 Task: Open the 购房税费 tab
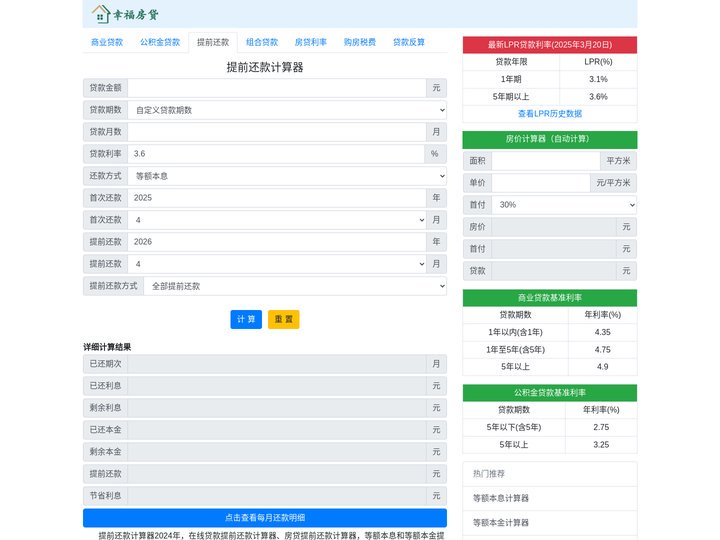(360, 42)
